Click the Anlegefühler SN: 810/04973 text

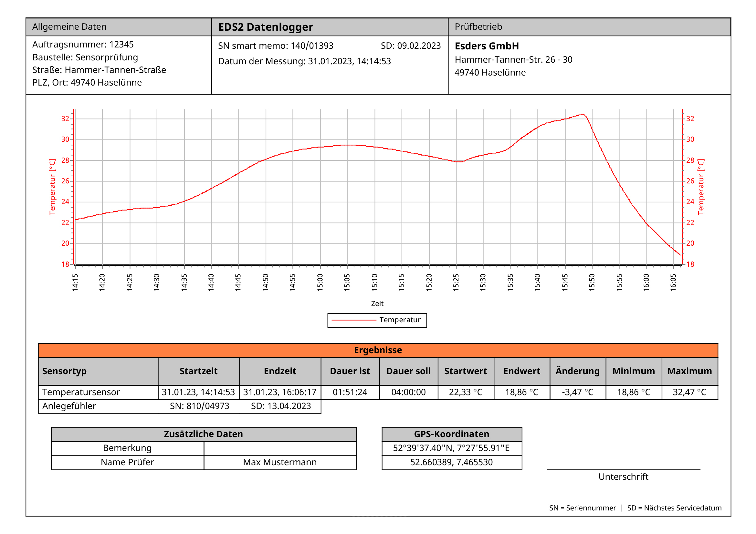coord(200,406)
